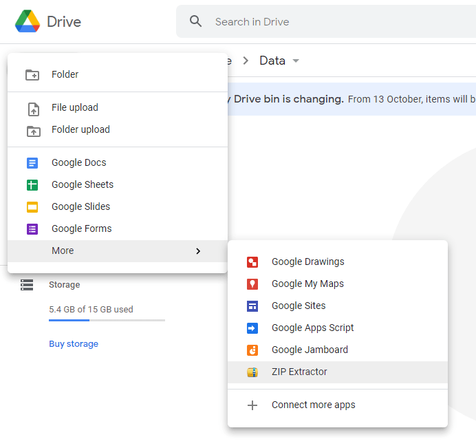476x448 pixels.
Task: Click the red Google Drawings icon
Action: click(x=252, y=262)
